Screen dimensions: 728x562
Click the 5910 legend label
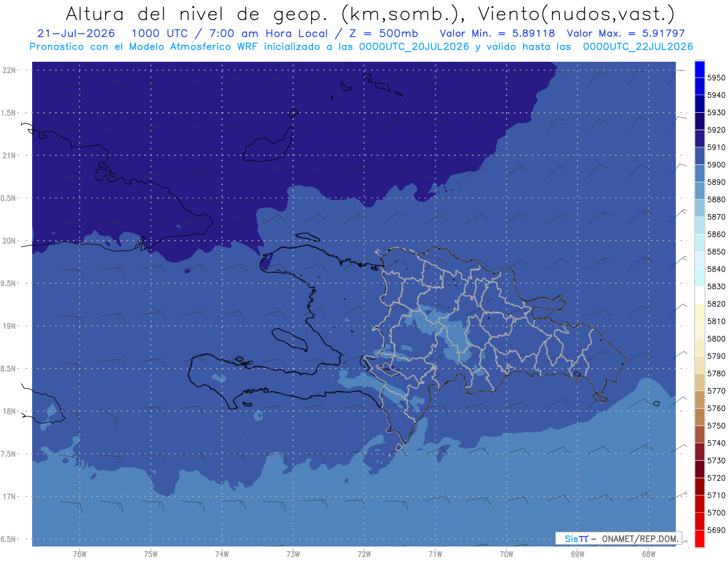tap(716, 147)
